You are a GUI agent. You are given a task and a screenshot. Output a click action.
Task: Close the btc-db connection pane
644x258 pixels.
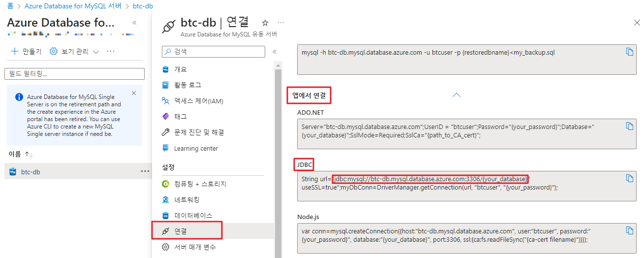[x=637, y=23]
